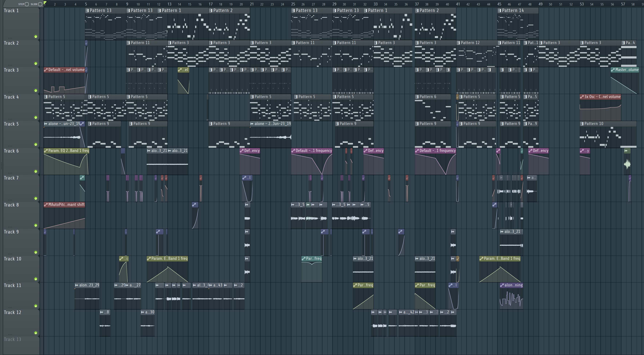
Task: Mute Track 6 using its green LED
Action: pos(36,171)
